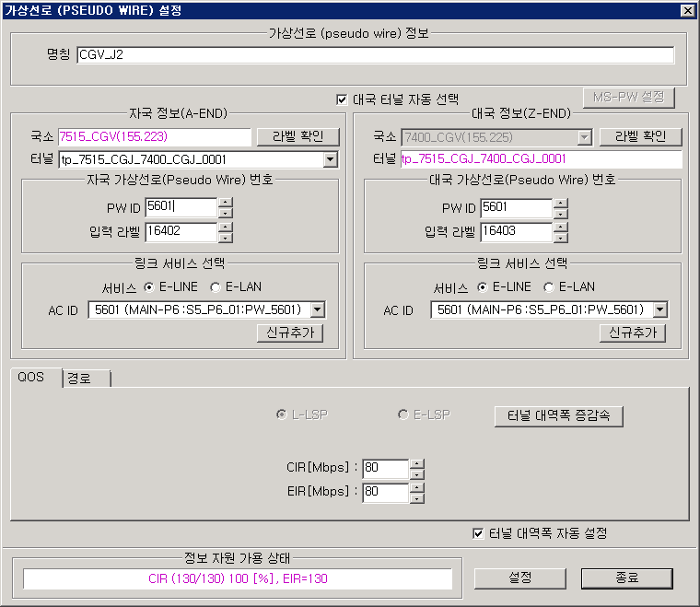Toggle 터널 대역폭 자동 설정 checkbox

pyautogui.click(x=478, y=533)
